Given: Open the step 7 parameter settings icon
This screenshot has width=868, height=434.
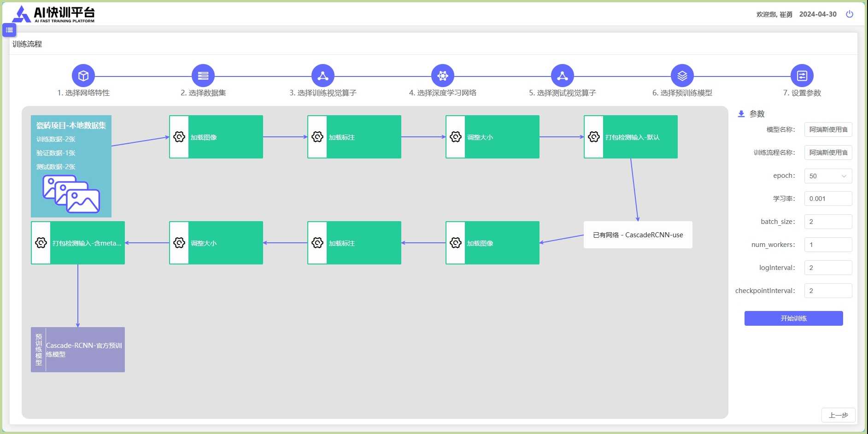Looking at the screenshot, I should coord(802,76).
